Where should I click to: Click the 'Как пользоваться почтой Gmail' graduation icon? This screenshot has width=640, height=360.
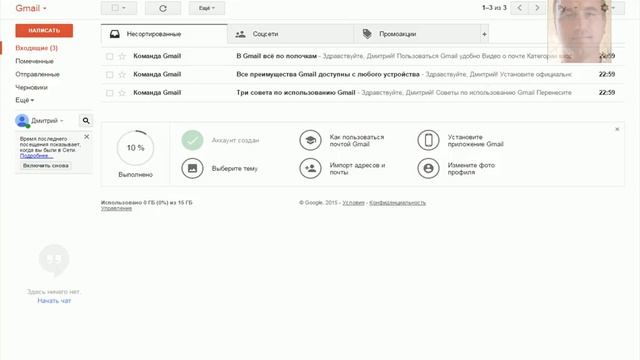tap(310, 140)
